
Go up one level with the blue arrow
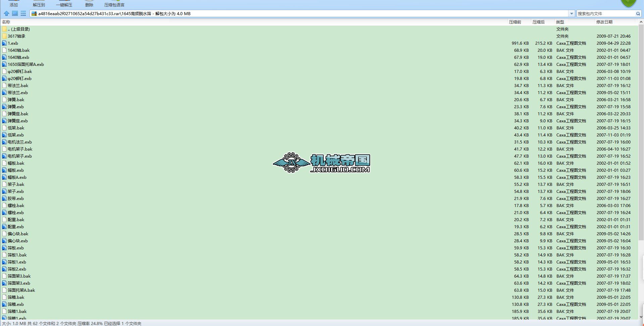click(x=6, y=13)
